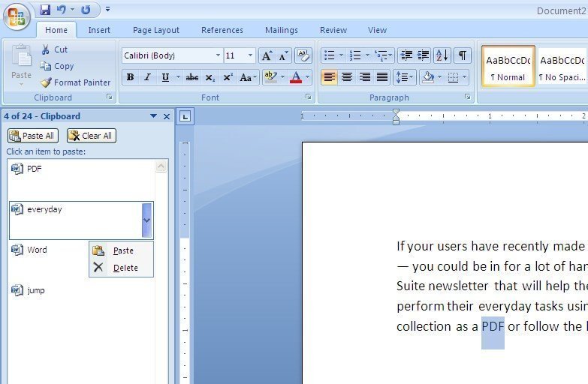The width and height of the screenshot is (588, 384).
Task: Open the Calibri (Body) font name dropdown
Action: pyautogui.click(x=218, y=55)
